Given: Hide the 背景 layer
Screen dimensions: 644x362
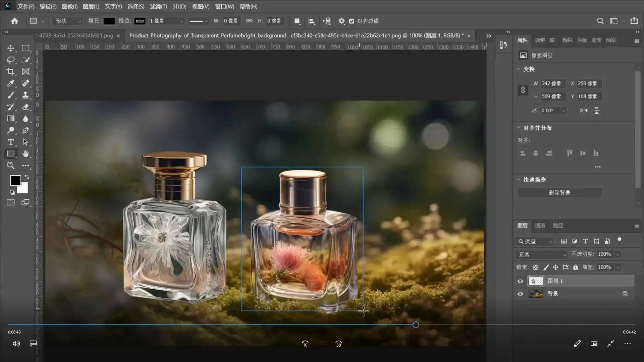Looking at the screenshot, I should click(520, 294).
